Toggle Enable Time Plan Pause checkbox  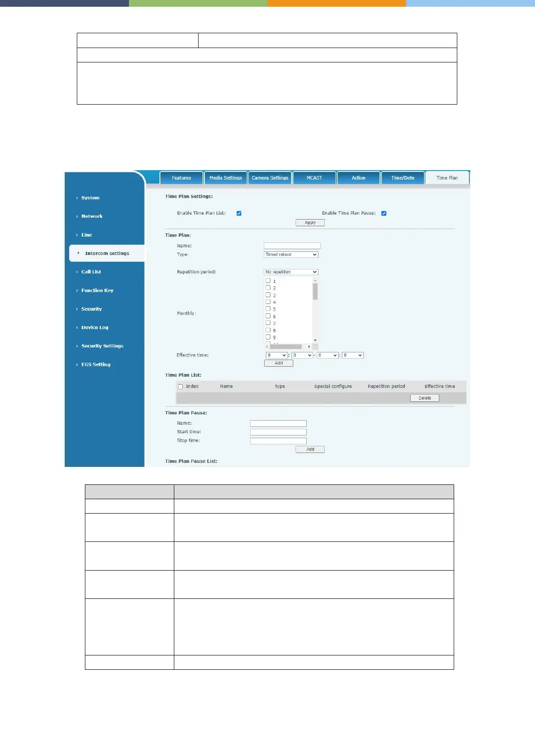point(384,213)
